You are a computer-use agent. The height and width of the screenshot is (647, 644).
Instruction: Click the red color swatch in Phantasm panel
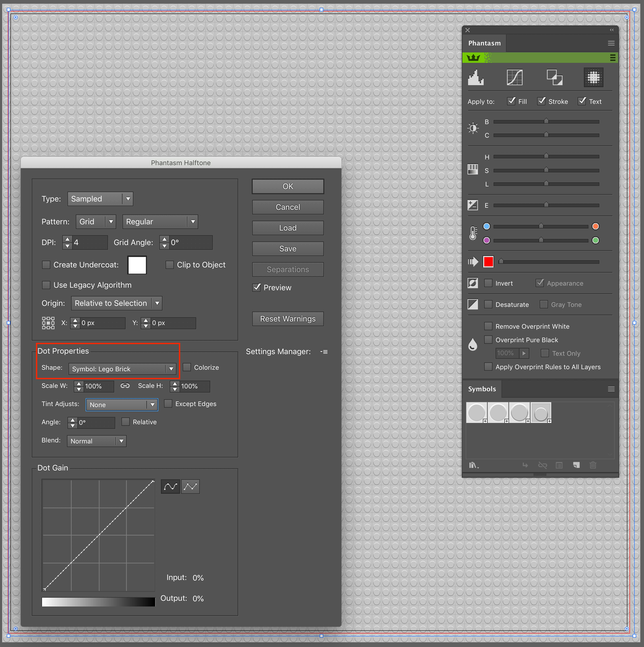coord(488,262)
